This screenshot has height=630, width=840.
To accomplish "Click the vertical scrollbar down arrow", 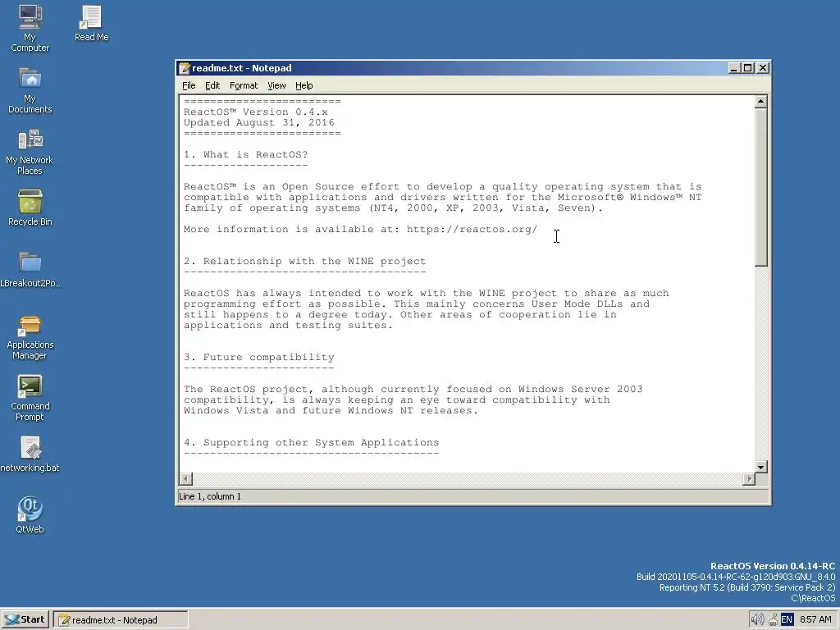I will [x=760, y=467].
